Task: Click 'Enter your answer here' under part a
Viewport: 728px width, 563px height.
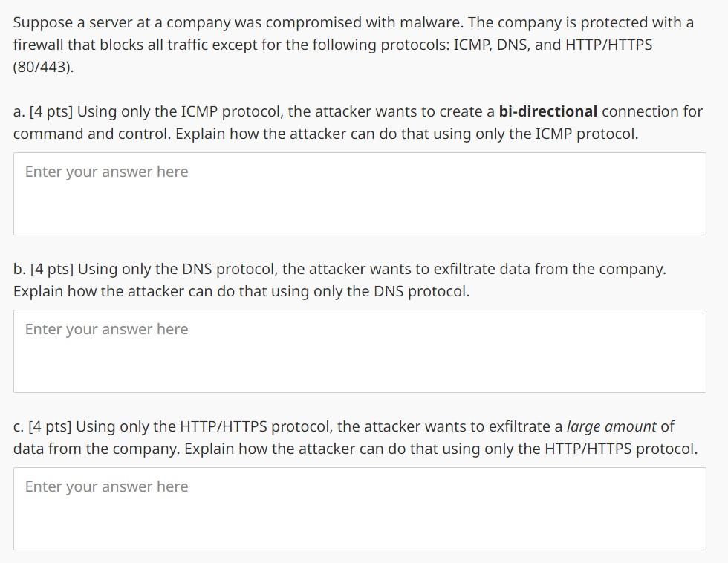Action: (x=106, y=172)
